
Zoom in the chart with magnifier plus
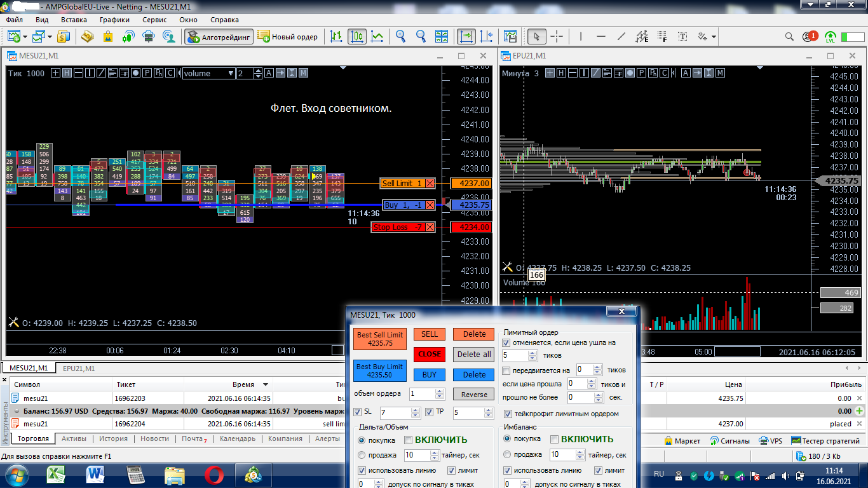pos(401,37)
